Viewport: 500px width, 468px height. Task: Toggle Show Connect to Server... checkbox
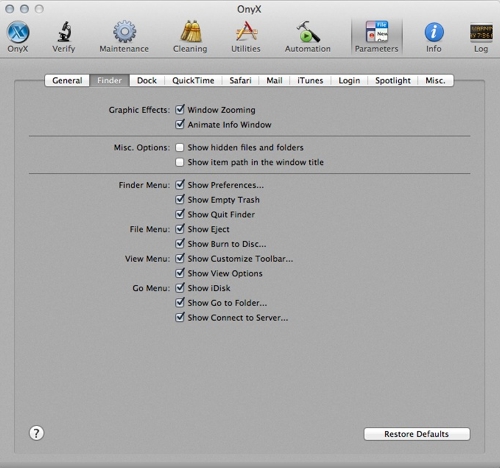(180, 317)
